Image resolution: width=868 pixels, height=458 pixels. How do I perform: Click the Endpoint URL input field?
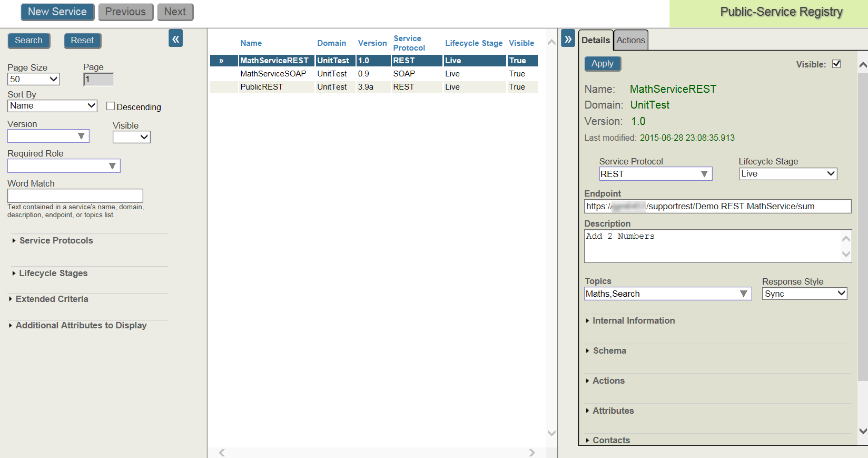[x=718, y=206]
